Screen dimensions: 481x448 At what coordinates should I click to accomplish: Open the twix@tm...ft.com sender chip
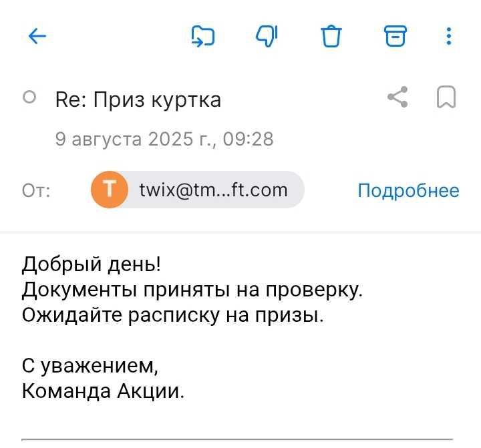[x=212, y=190]
